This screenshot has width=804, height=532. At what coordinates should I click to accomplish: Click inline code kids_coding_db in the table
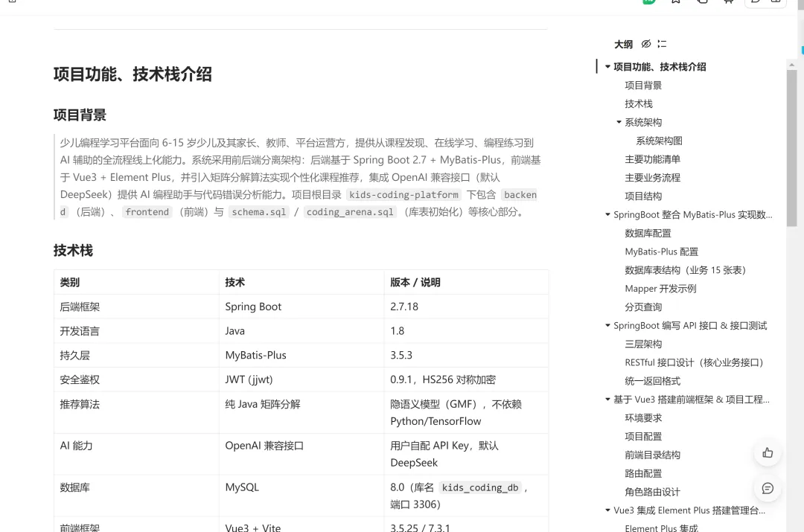tap(480, 488)
